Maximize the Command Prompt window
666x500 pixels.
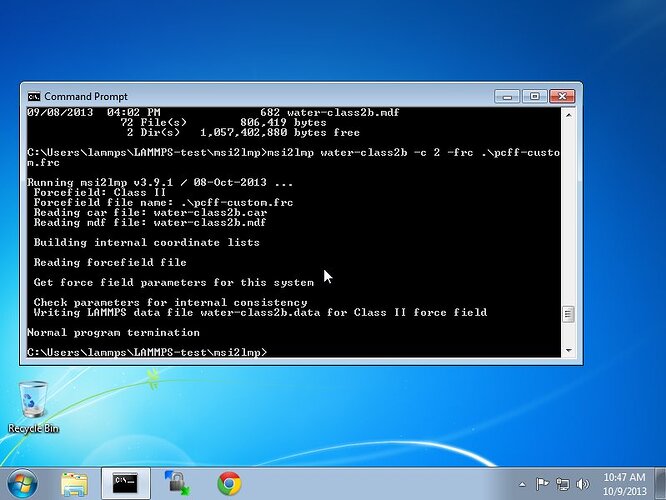[x=535, y=96]
